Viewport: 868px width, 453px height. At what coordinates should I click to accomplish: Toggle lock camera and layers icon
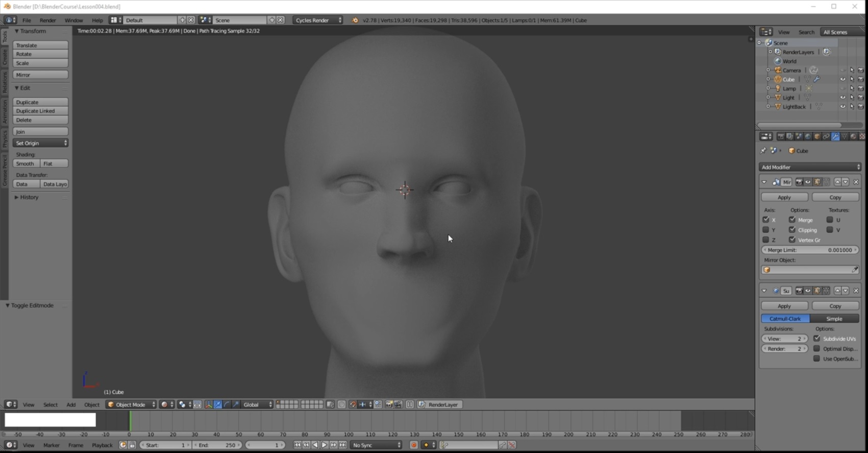coord(330,404)
